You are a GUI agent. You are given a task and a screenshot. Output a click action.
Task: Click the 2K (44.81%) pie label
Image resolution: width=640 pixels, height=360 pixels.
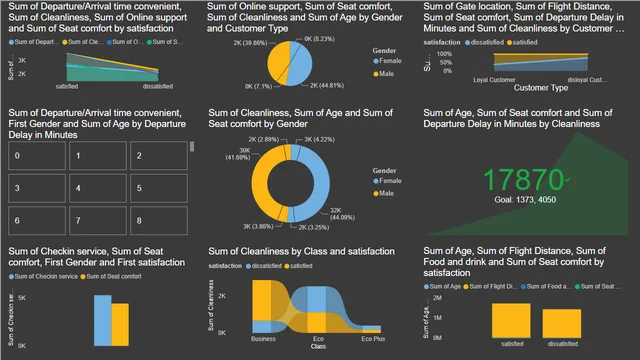(327, 86)
